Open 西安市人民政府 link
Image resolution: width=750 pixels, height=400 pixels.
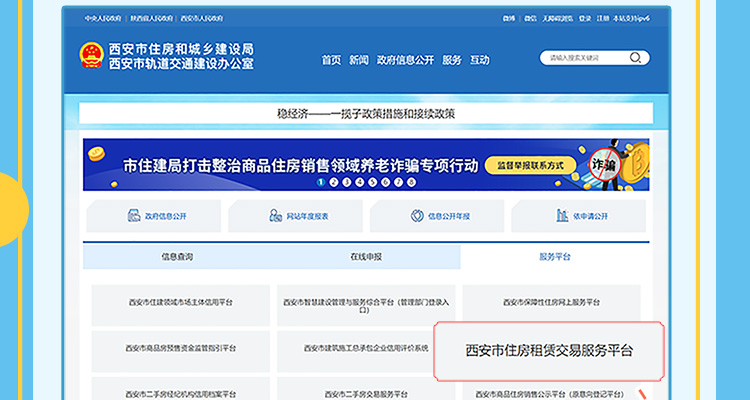pyautogui.click(x=202, y=19)
